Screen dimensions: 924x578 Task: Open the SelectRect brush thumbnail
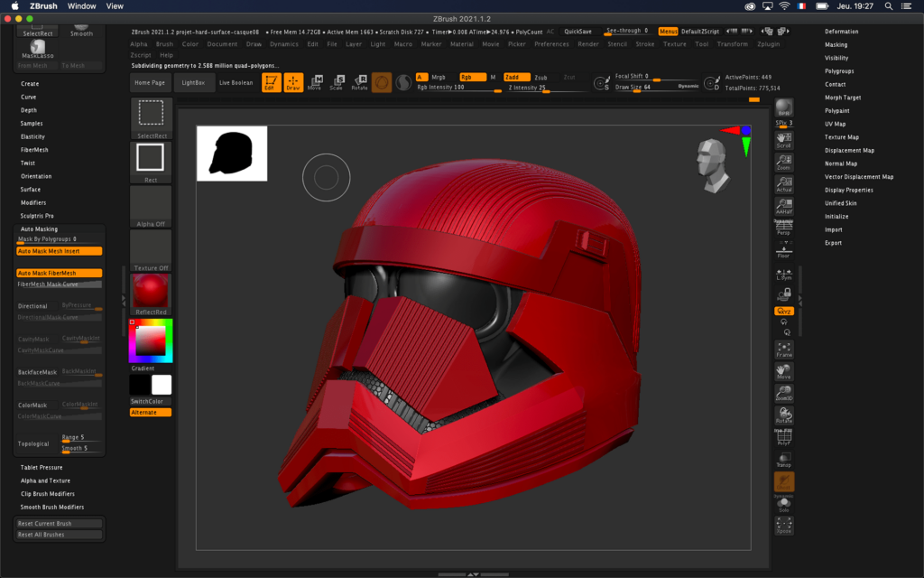[x=151, y=113]
